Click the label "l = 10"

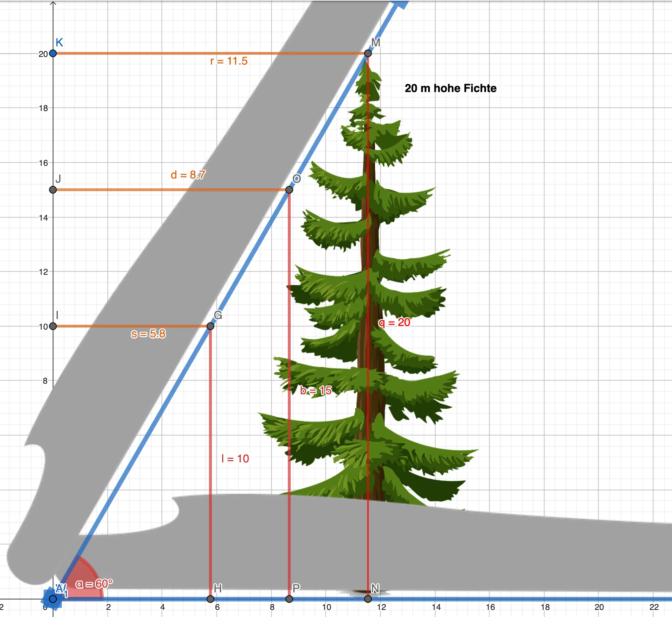point(235,458)
